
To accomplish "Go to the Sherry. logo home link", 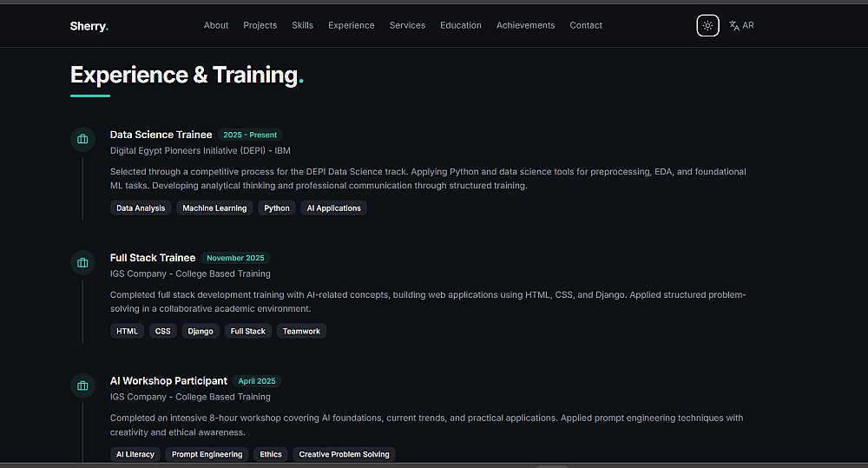I will [89, 26].
